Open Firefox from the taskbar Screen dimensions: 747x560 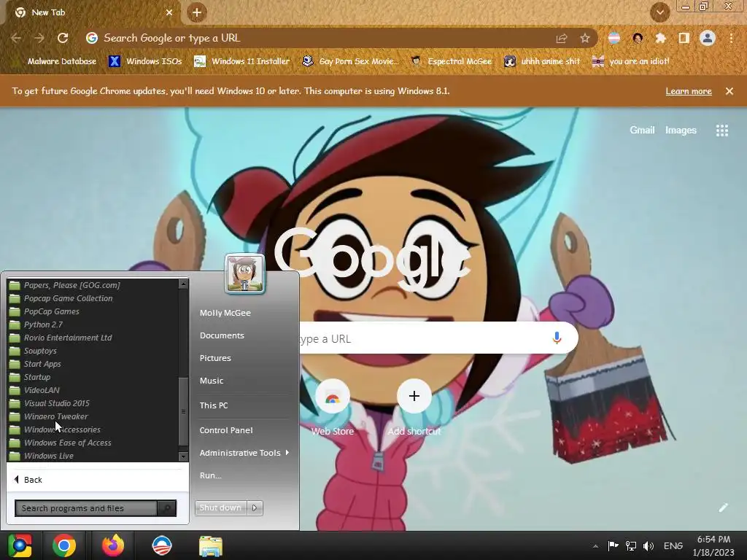(113, 545)
